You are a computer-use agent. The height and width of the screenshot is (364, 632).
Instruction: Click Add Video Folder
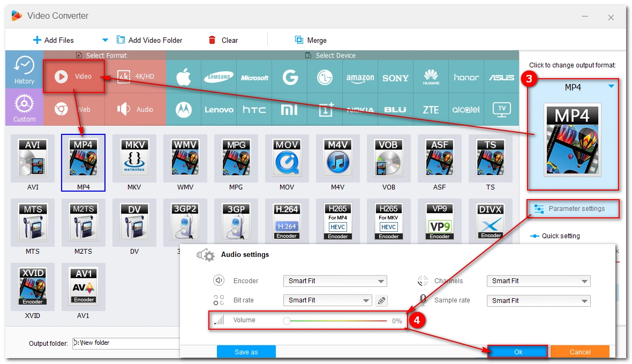[x=149, y=40]
